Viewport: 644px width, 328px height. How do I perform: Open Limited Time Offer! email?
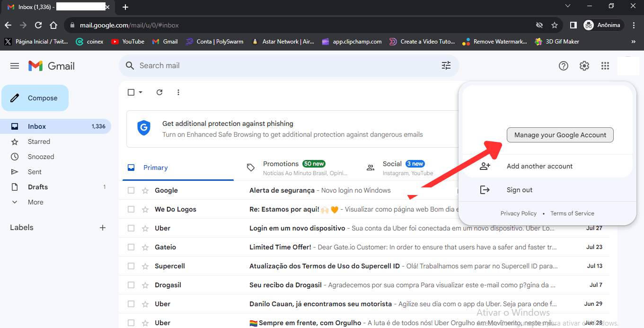tap(364, 247)
